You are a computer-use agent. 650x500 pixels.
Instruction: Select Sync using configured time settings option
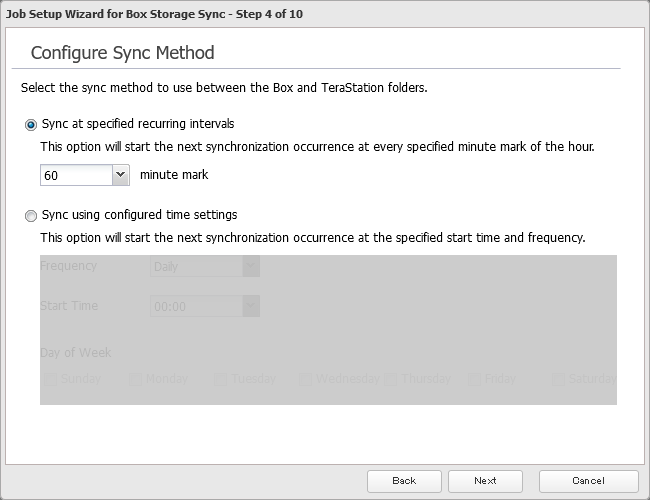31,215
